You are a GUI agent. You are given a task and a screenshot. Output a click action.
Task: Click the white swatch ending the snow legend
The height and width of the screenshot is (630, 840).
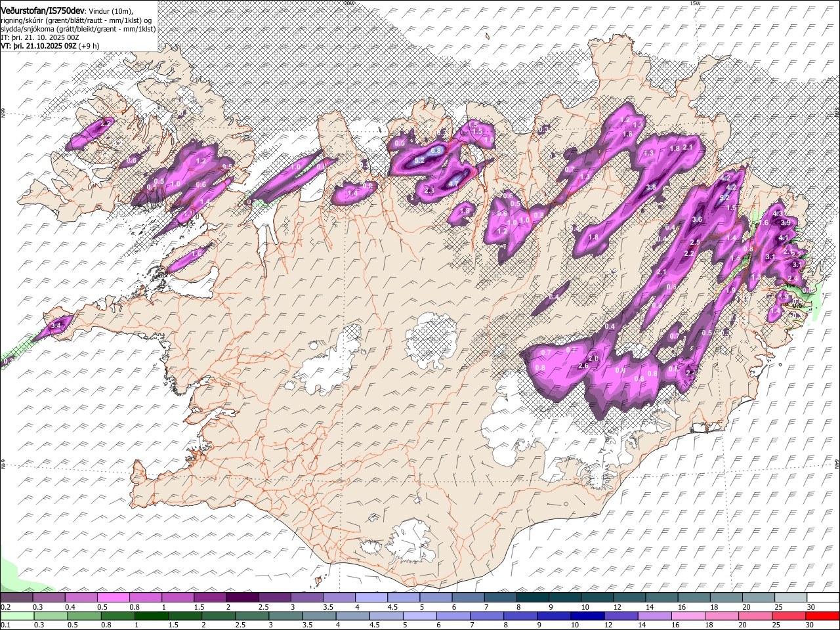[x=823, y=598]
